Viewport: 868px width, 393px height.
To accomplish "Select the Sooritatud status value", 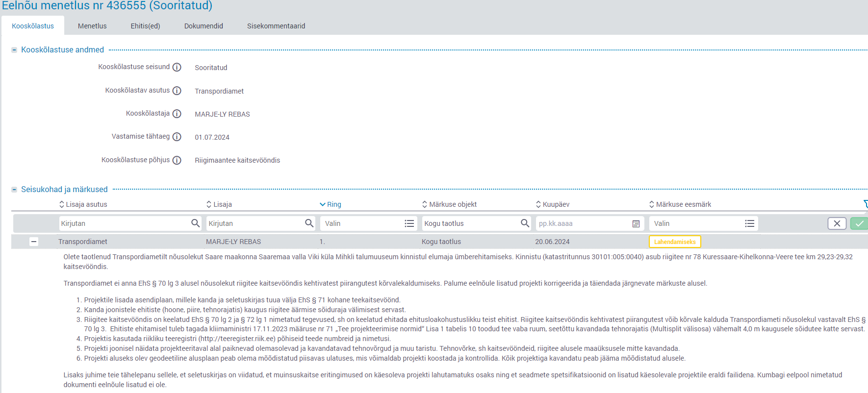I will click(211, 68).
